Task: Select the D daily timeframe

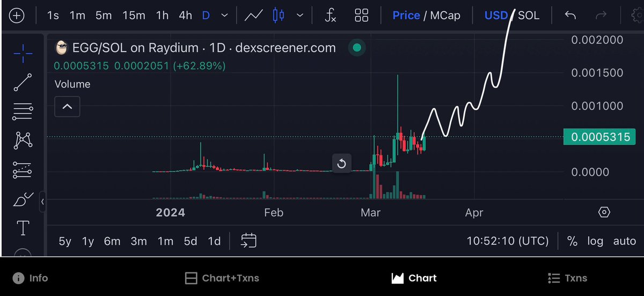Action: point(206,16)
